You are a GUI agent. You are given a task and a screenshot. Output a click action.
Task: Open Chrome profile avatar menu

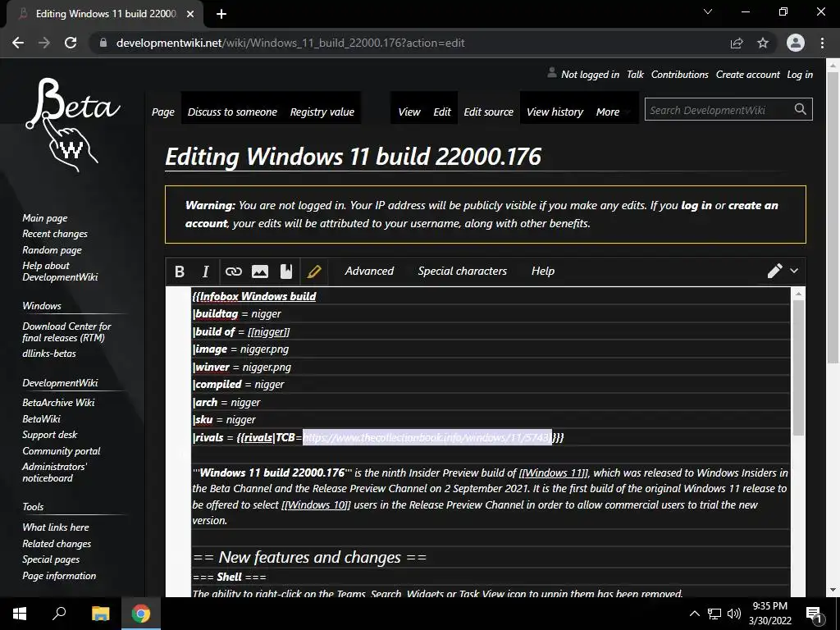(x=796, y=43)
